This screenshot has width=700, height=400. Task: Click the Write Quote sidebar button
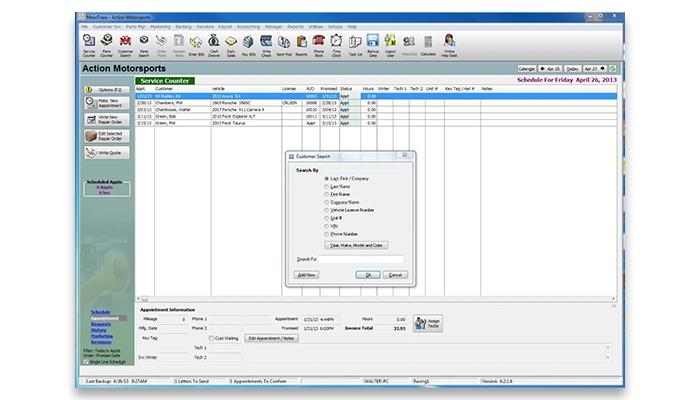[107, 153]
